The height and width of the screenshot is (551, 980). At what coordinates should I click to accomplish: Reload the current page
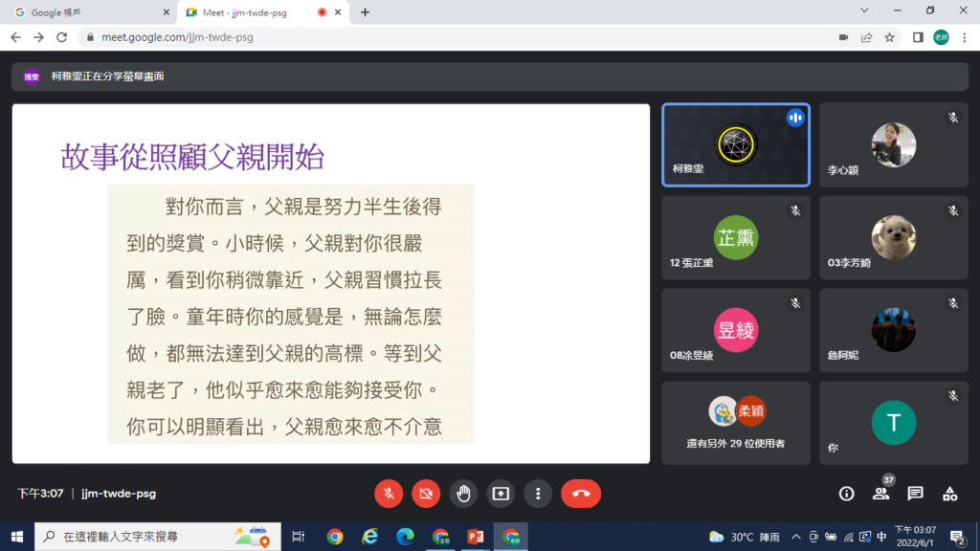tap(62, 37)
